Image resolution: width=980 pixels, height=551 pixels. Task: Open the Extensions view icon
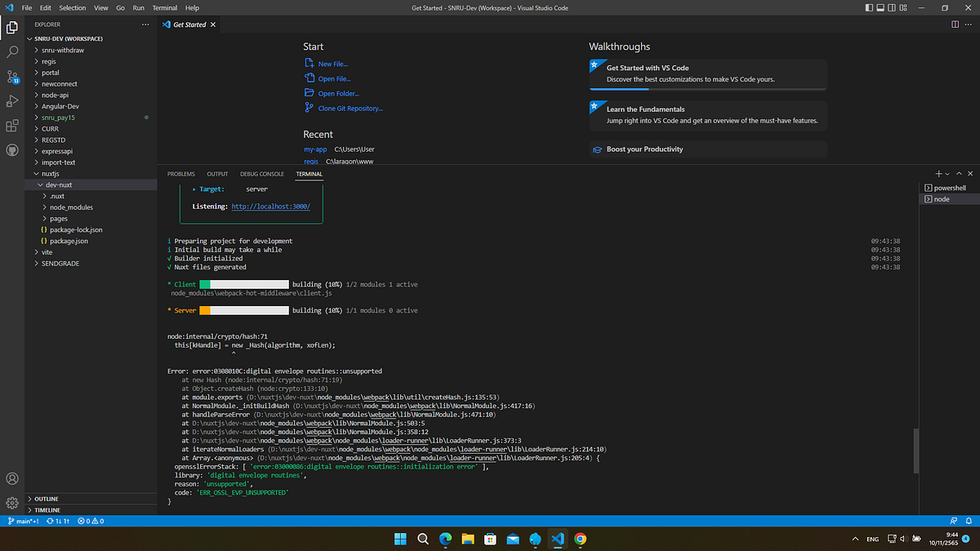click(11, 125)
